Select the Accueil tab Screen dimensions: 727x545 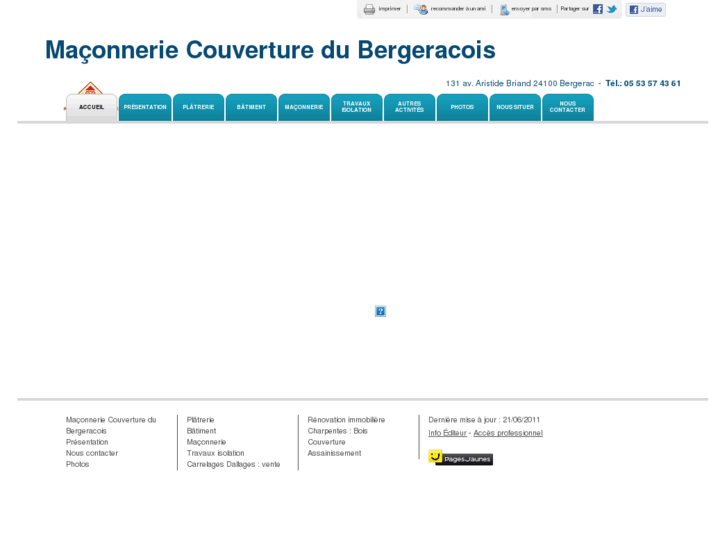pos(91,108)
